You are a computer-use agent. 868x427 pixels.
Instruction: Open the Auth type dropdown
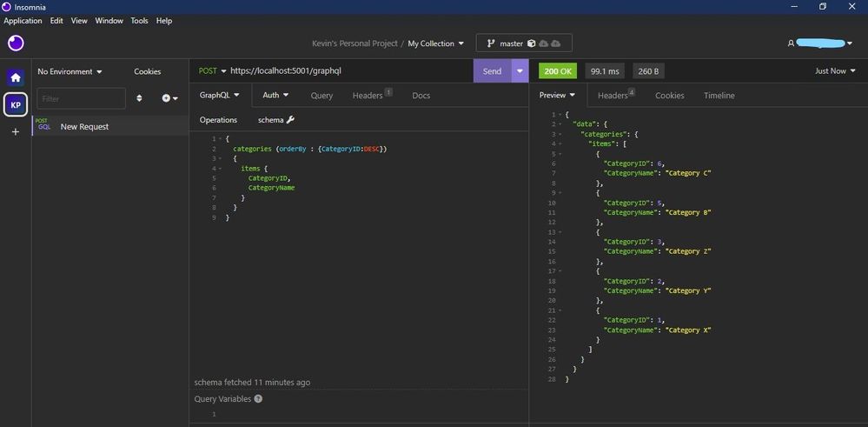275,96
